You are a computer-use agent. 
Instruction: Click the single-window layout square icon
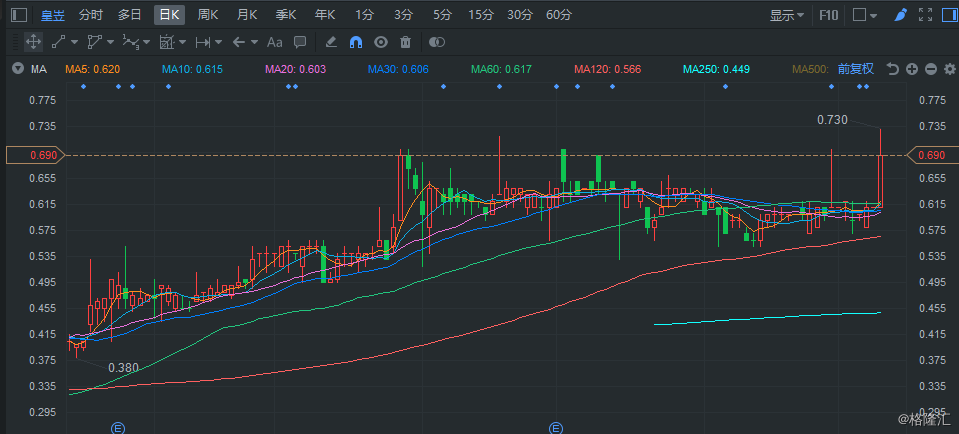coord(859,15)
